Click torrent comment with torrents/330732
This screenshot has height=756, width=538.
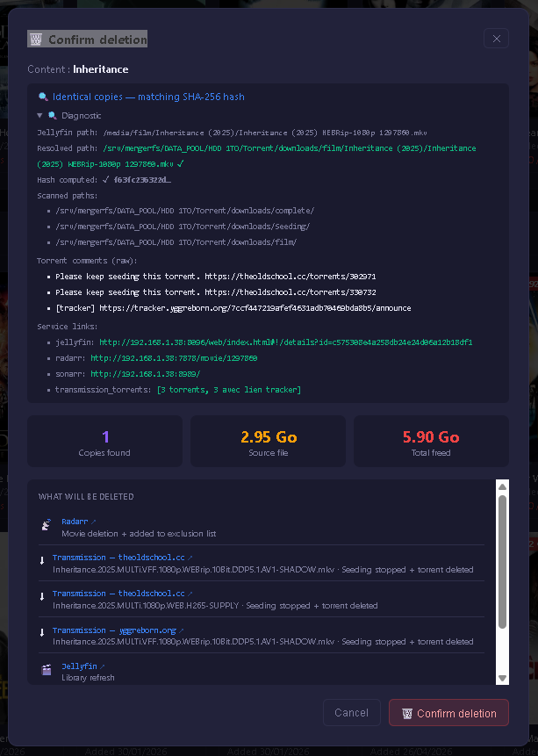(x=216, y=292)
